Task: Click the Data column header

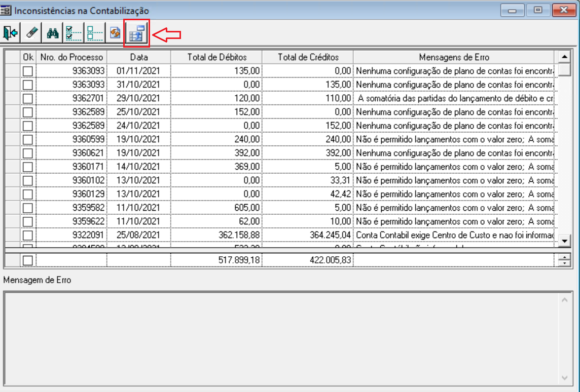Action: coord(139,57)
